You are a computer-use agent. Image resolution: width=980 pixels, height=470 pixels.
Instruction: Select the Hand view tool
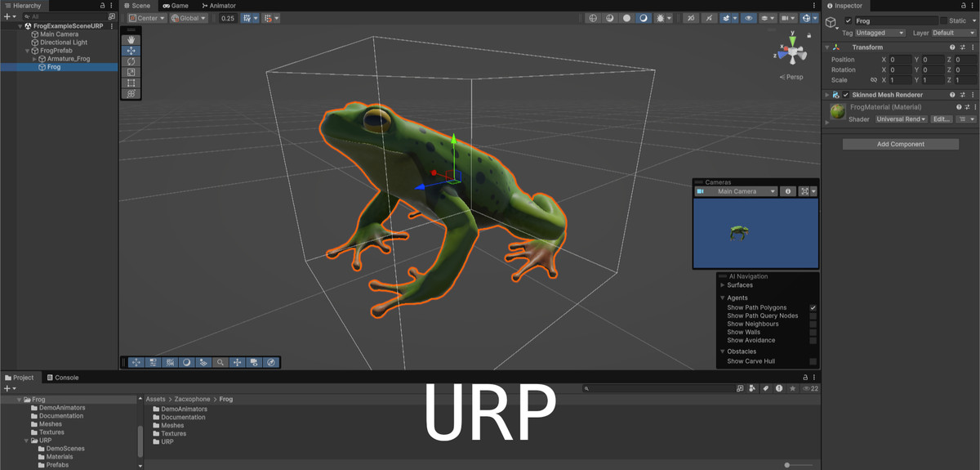click(x=131, y=39)
